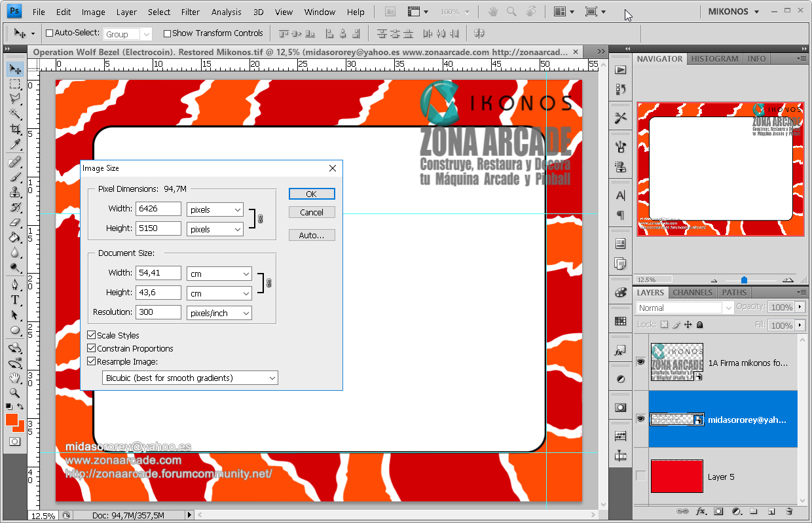The width and height of the screenshot is (812, 523).
Task: Select the Eyedropper tool
Action: click(14, 145)
